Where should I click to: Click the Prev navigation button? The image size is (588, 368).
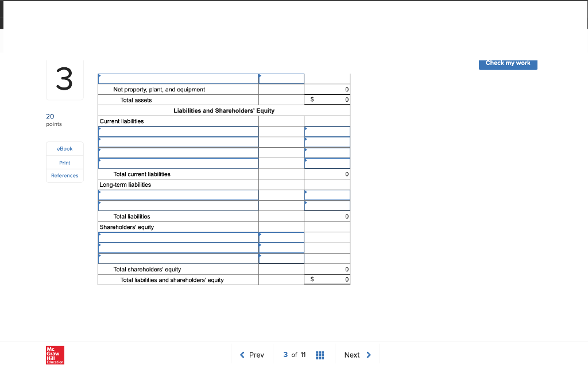[252, 355]
